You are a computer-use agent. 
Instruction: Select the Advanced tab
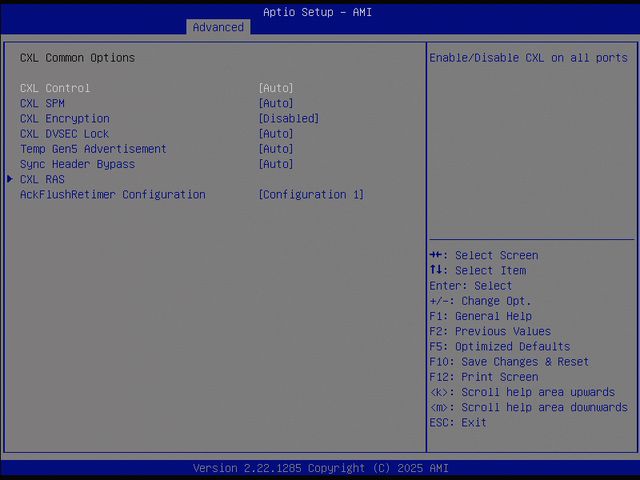[218, 27]
